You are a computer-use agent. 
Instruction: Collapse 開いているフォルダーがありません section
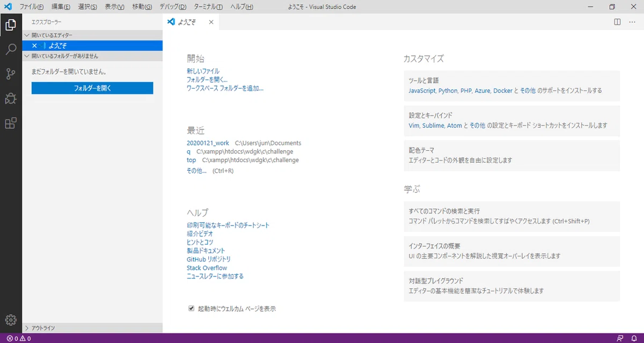pos(92,56)
